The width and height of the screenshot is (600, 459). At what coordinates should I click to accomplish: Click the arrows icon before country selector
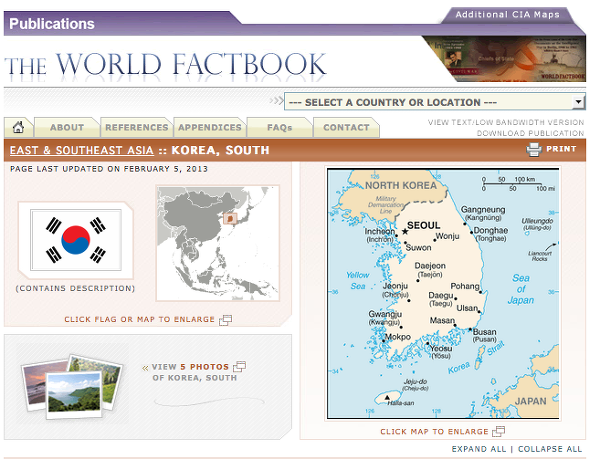pos(276,101)
